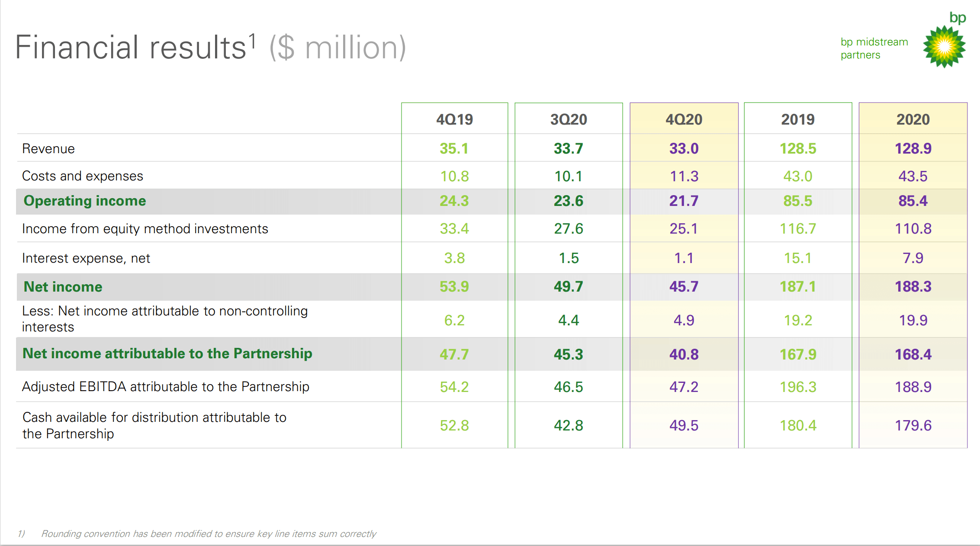Click 2020 Cash available for distribution 179.6
The image size is (980, 546).
[x=913, y=426]
